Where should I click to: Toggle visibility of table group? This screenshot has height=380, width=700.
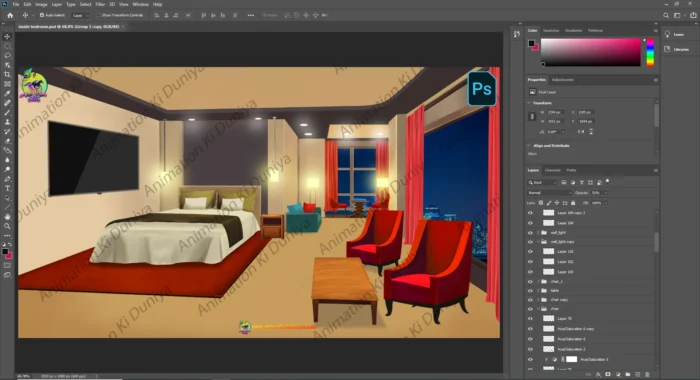530,291
